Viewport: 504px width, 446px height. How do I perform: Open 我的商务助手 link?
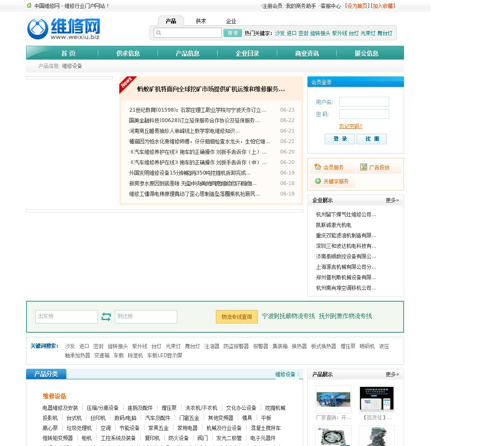click(x=301, y=6)
